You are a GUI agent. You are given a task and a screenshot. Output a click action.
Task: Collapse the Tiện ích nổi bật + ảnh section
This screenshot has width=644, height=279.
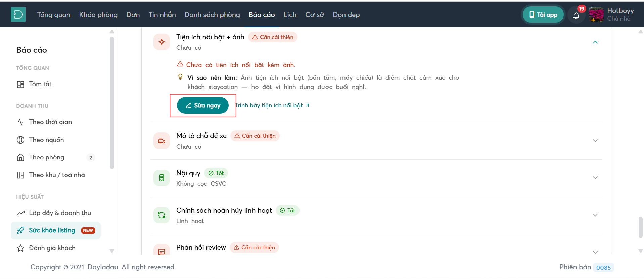[595, 42]
